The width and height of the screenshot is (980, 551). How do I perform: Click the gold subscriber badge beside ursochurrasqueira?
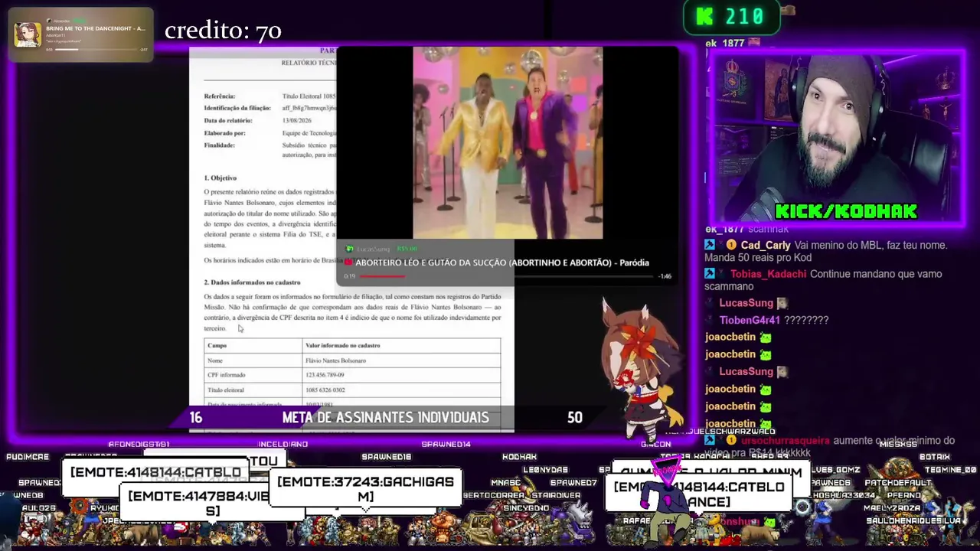coord(730,440)
